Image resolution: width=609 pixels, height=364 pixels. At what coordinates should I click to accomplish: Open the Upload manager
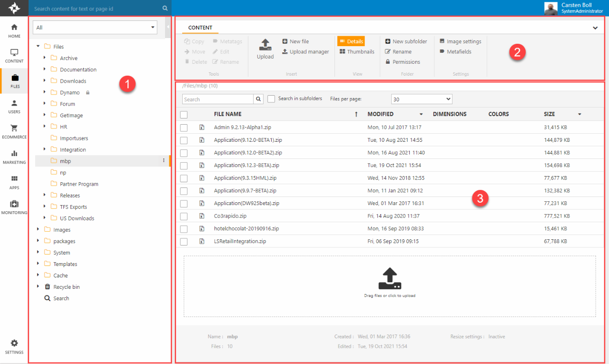coord(305,52)
